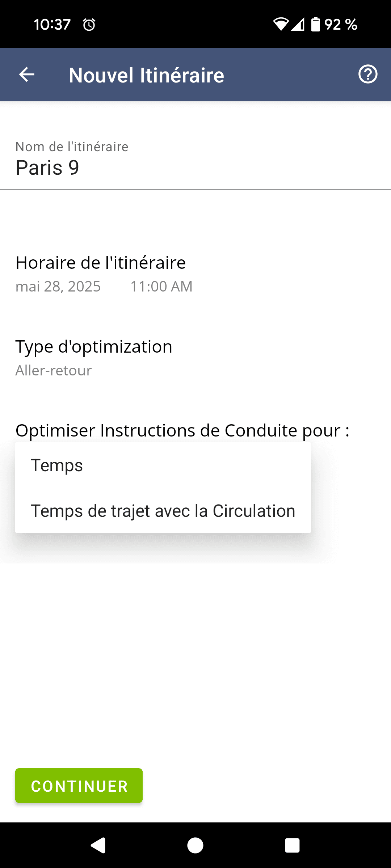The width and height of the screenshot is (391, 868).
Task: Tap the back arrow in header
Action: click(x=27, y=75)
